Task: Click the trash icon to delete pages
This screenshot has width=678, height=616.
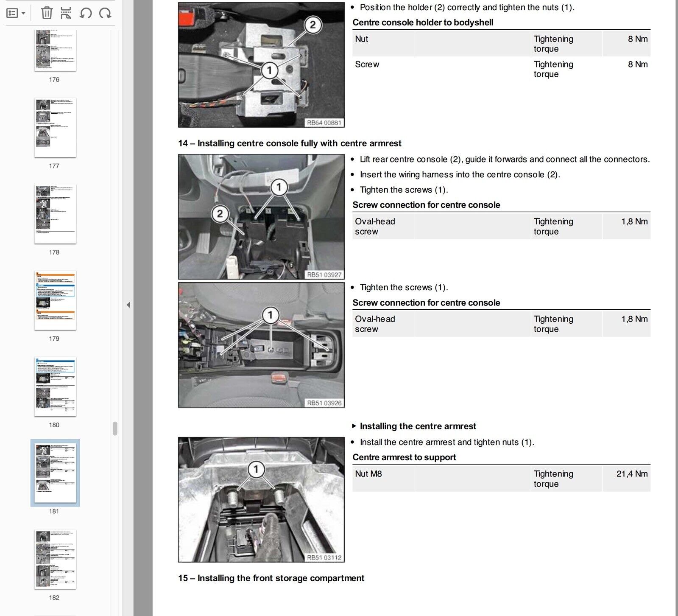Action: pyautogui.click(x=47, y=13)
